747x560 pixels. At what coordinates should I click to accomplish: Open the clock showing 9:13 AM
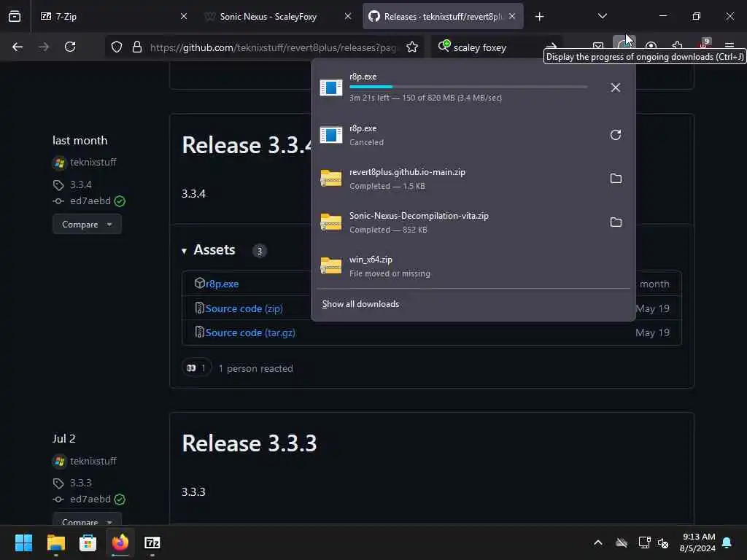tap(698, 542)
